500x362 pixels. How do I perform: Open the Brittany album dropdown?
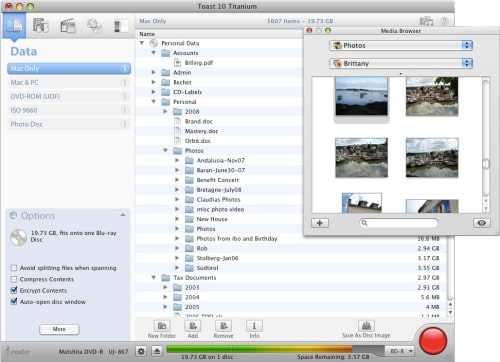[401, 63]
